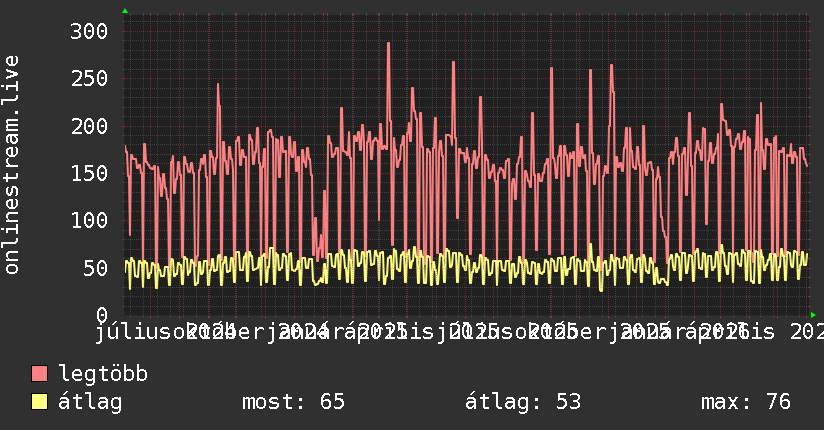Image resolution: width=824 pixels, height=430 pixels.
Task: Click the 150 y-axis label
Action: click(89, 173)
